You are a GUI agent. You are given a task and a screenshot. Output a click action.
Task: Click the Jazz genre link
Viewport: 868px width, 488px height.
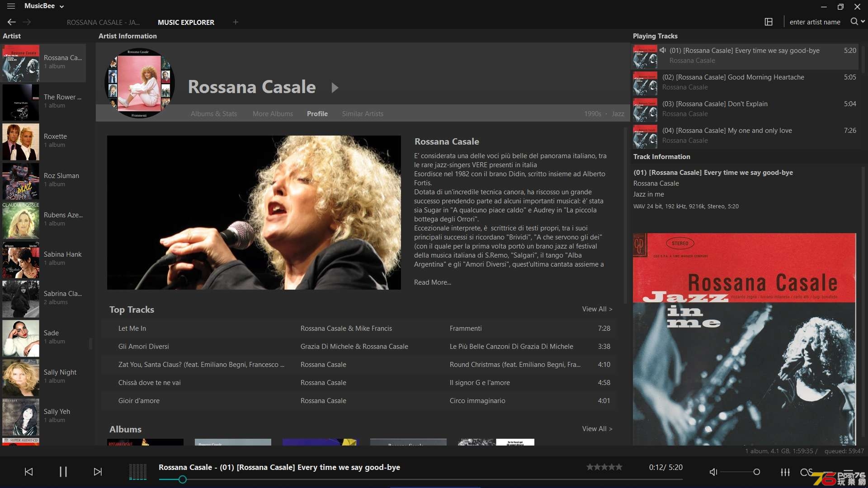click(x=618, y=114)
